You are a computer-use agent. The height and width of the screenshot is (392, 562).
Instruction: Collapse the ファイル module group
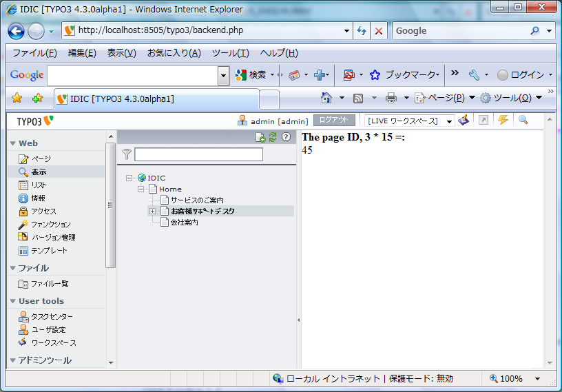[x=13, y=268]
